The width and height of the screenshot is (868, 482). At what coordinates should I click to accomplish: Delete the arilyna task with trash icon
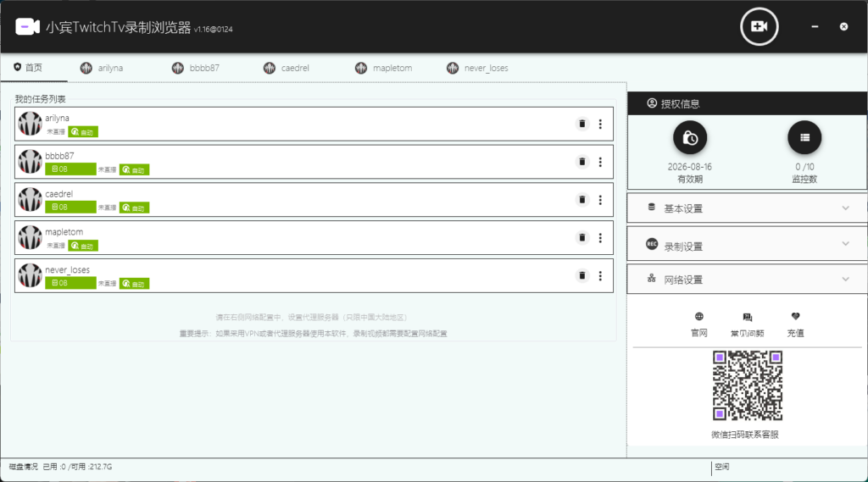click(581, 125)
